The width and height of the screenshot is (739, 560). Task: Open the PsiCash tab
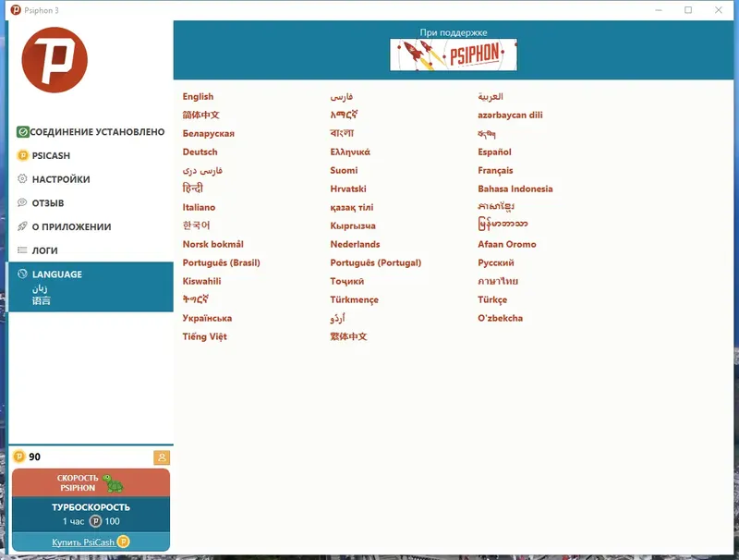(x=91, y=155)
